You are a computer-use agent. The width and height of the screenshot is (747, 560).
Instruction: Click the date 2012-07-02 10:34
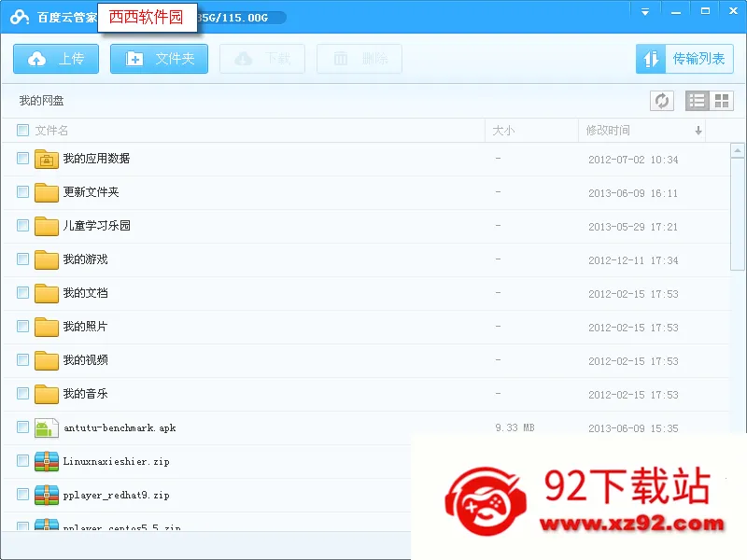633,160
